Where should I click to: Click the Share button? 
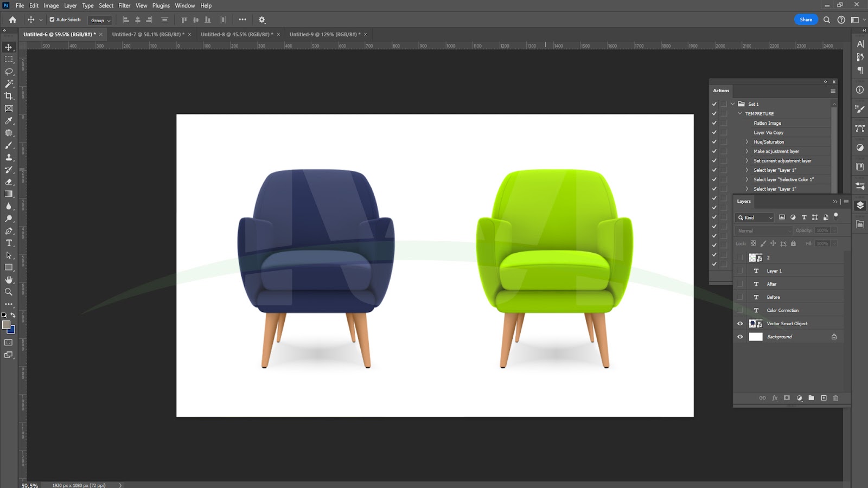point(806,20)
